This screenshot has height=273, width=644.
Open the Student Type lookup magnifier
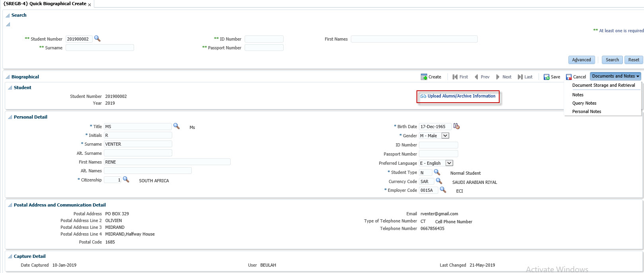coord(437,172)
